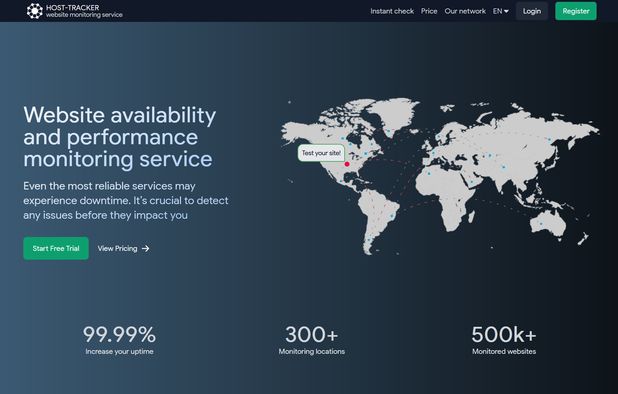Click the red location marker on the map

(x=347, y=164)
